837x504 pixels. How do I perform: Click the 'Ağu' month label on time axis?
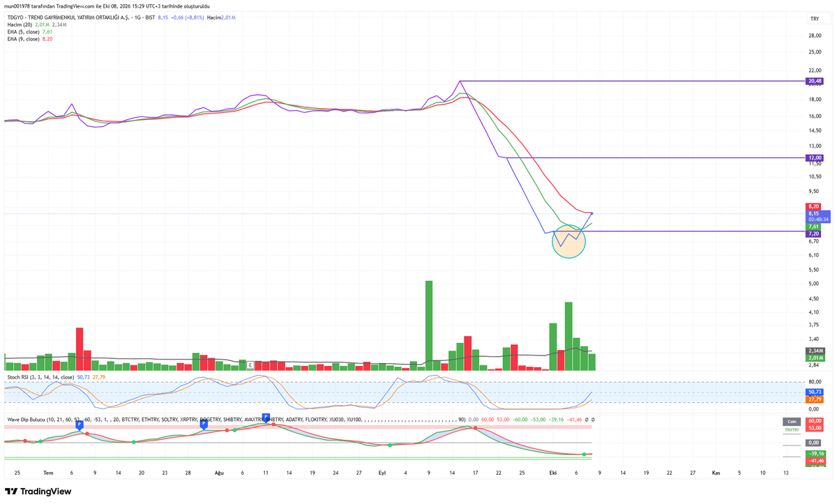[219, 472]
